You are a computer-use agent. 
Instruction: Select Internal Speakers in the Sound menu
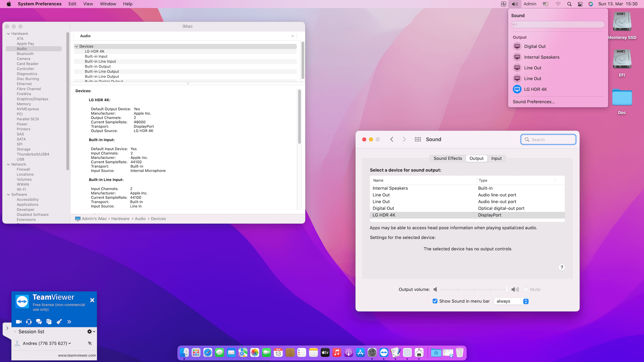pos(541,57)
